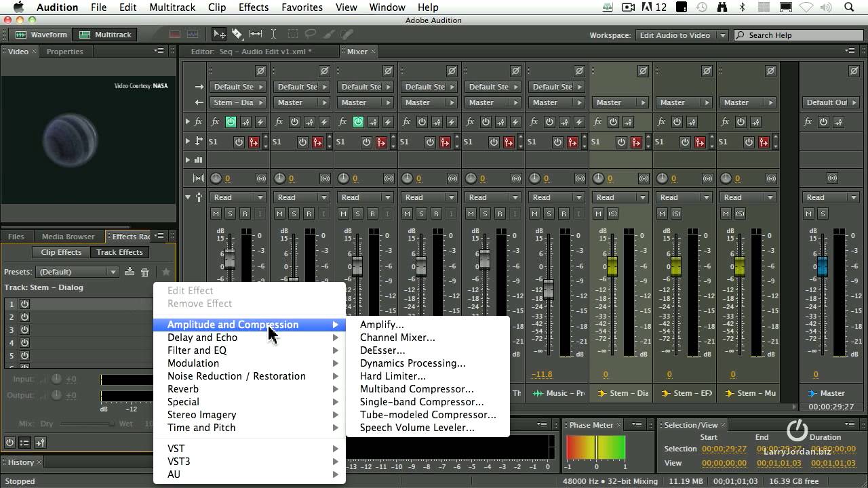
Task: Toggle solo safe on Stem – Mu channel
Action: 740,213
